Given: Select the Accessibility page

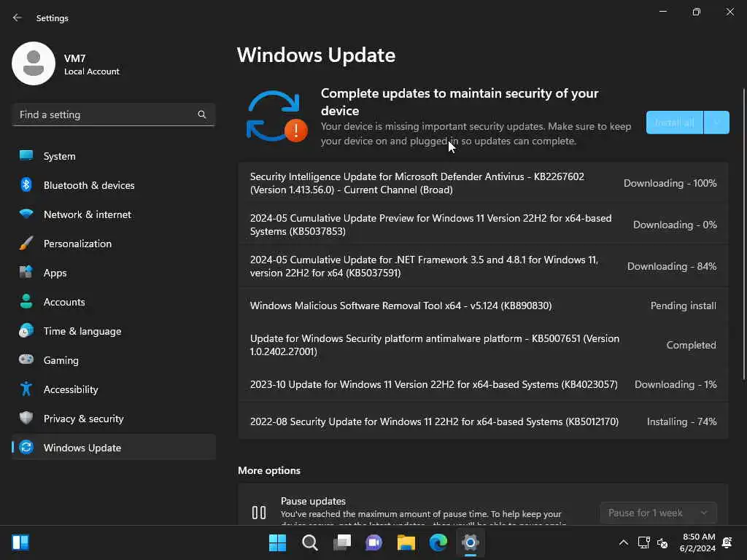Looking at the screenshot, I should point(114,389).
